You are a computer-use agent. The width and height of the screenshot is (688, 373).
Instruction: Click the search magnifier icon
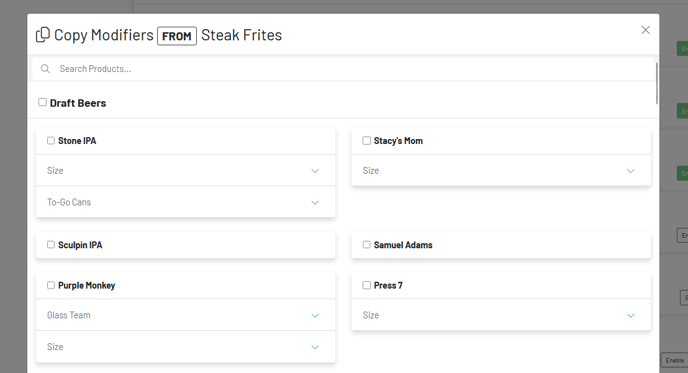pos(45,69)
